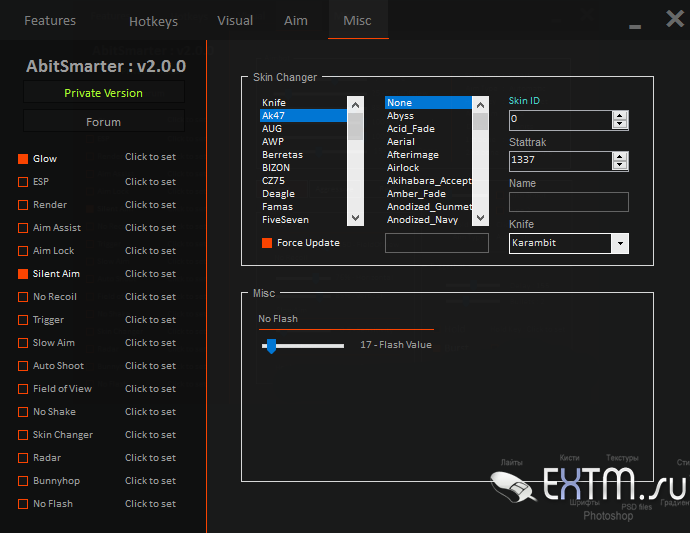Image resolution: width=690 pixels, height=533 pixels.
Task: Adjust the Flash Value slider handle
Action: click(272, 346)
